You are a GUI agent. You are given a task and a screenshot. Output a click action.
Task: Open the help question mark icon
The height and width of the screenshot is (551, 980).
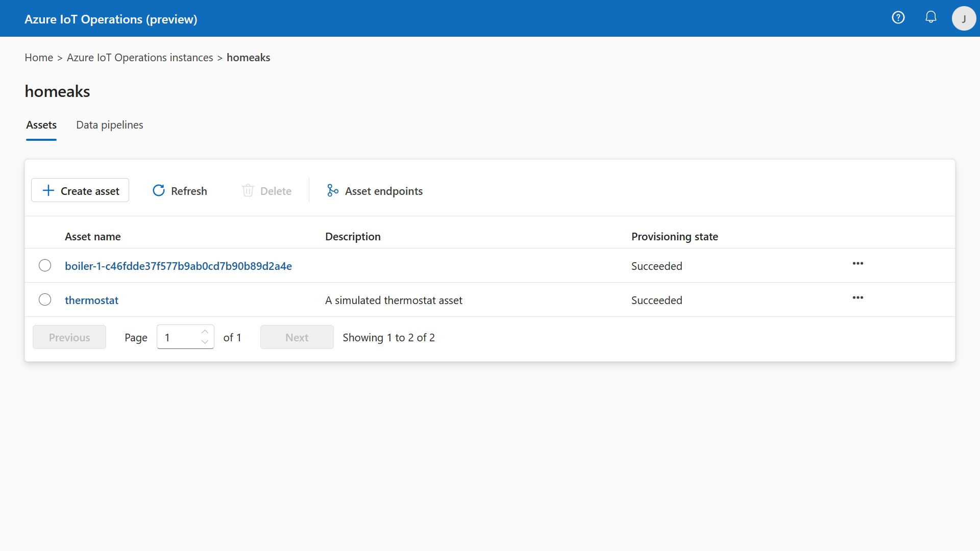pos(898,18)
